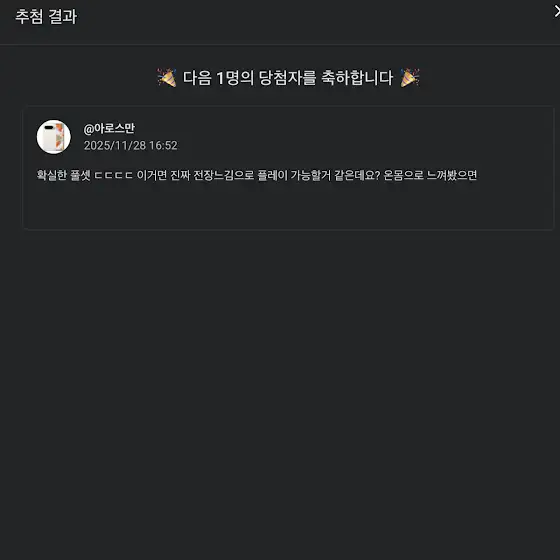Click 확실한 풀셋 at the comment start

pos(64,175)
